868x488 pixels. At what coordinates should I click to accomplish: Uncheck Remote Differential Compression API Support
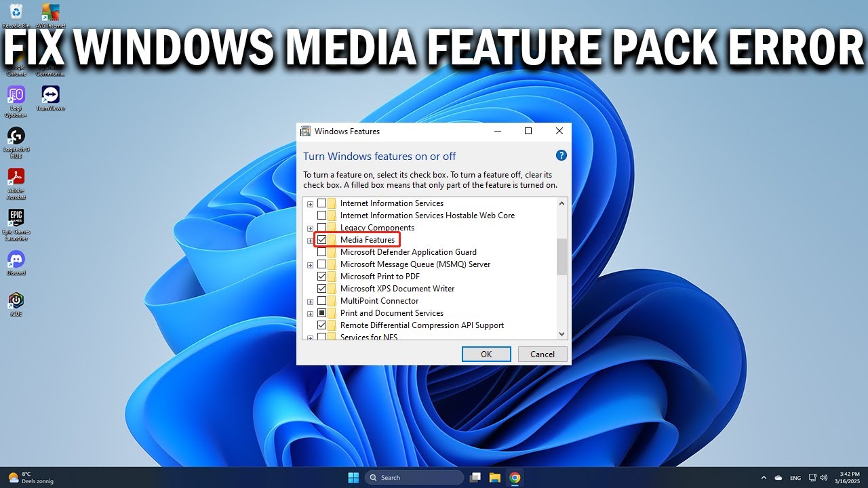click(x=321, y=325)
